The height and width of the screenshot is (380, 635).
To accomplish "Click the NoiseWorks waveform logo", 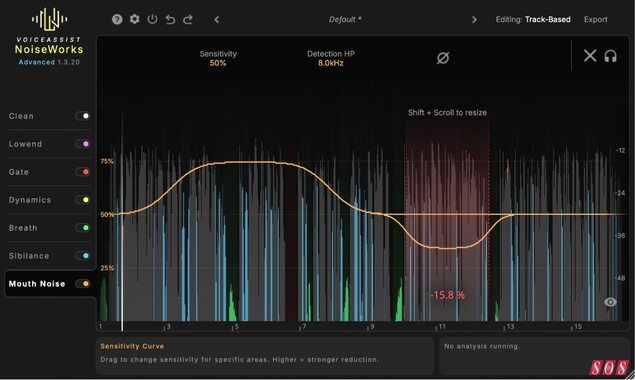I will 49,19.
